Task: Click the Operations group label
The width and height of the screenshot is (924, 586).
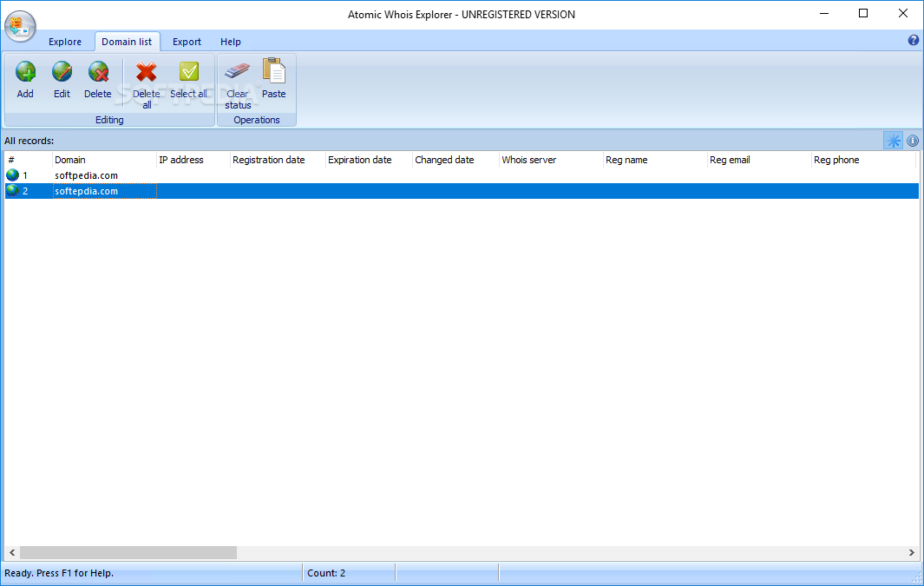Action: tap(256, 120)
